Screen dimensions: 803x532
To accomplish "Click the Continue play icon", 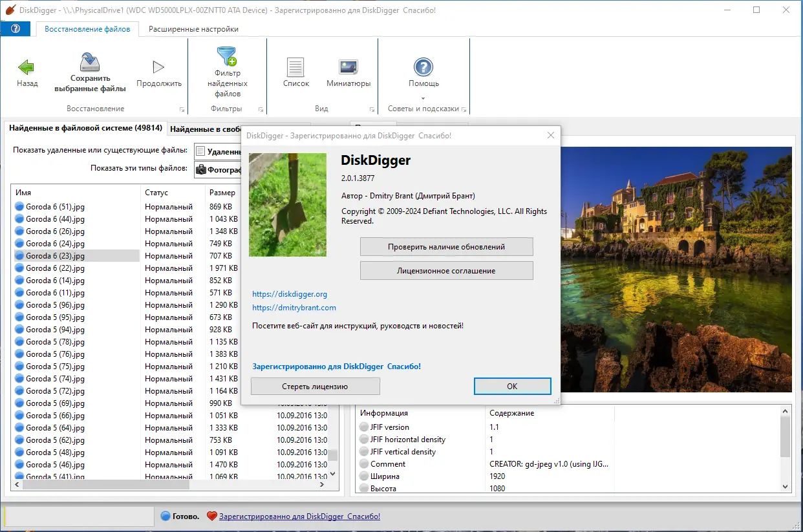I will [x=158, y=67].
